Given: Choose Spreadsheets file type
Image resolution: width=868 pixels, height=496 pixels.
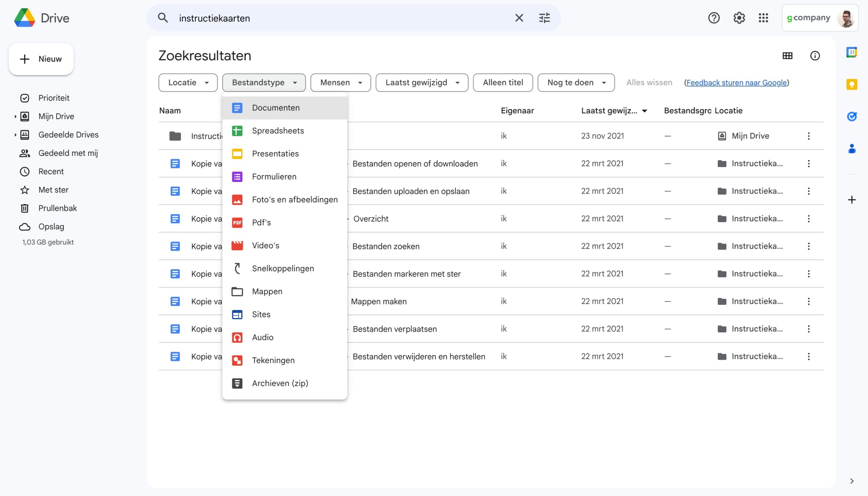Looking at the screenshot, I should (x=285, y=131).
